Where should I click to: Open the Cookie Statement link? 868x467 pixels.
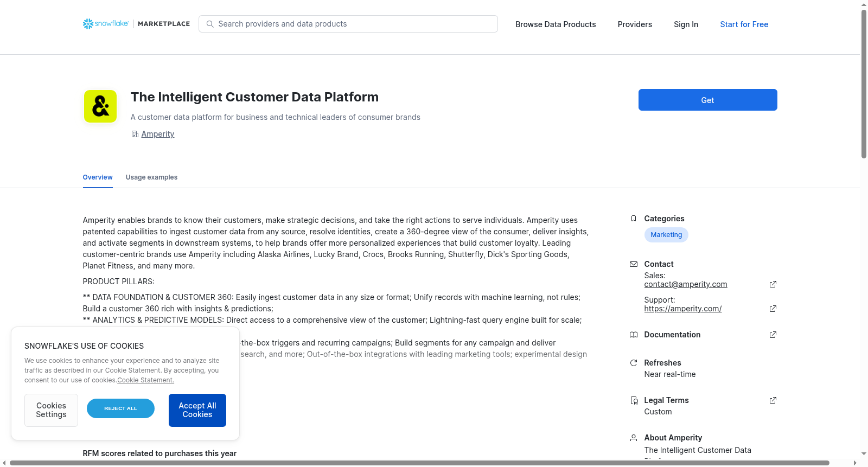[145, 380]
